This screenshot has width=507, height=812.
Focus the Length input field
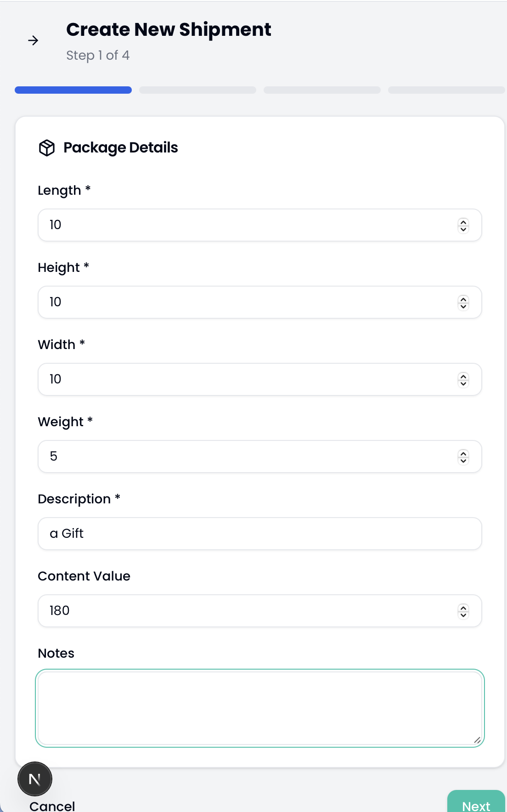pos(248,225)
